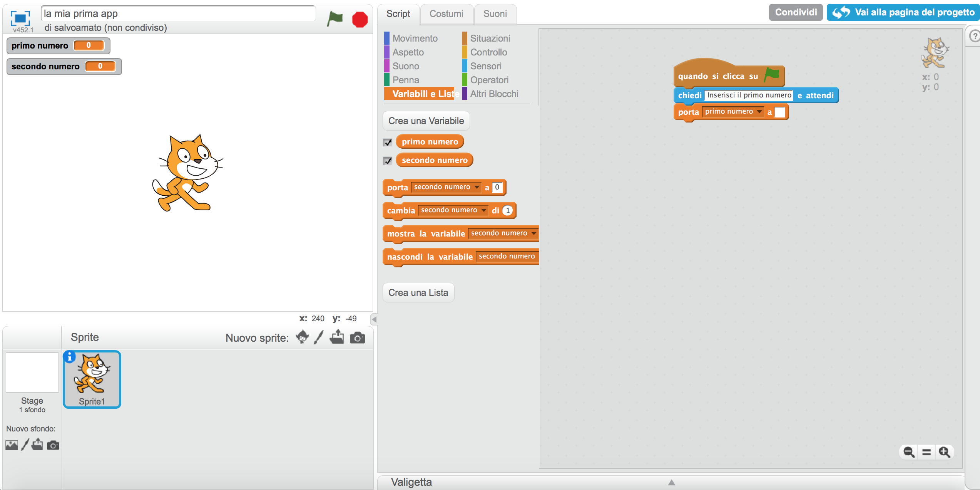Click the Condividi button

[796, 12]
